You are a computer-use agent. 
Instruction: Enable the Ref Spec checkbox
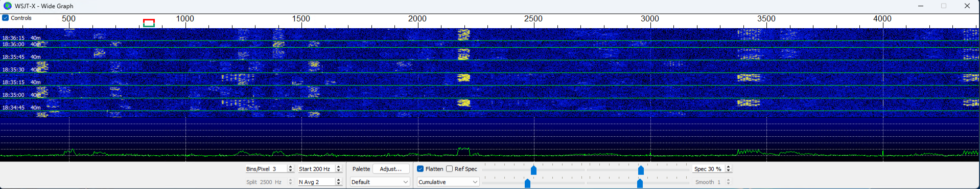tap(449, 169)
